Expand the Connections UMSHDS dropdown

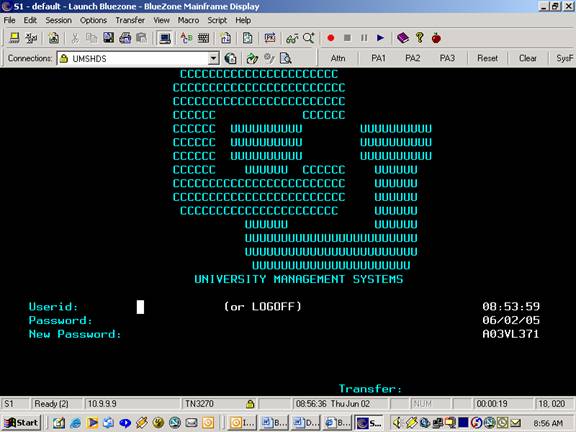click(x=213, y=58)
